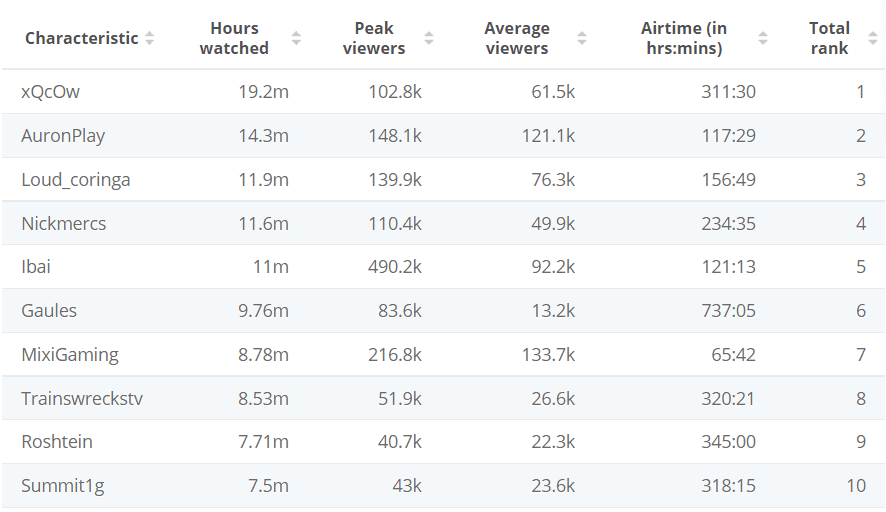This screenshot has height=512, width=886.
Task: Select the Summit1g row name
Action: pos(63,486)
